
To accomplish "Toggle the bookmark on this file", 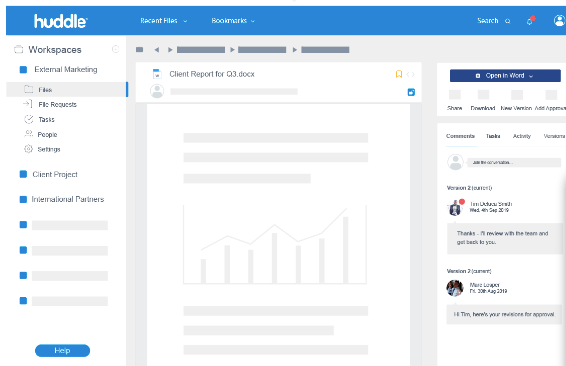I will pos(399,74).
